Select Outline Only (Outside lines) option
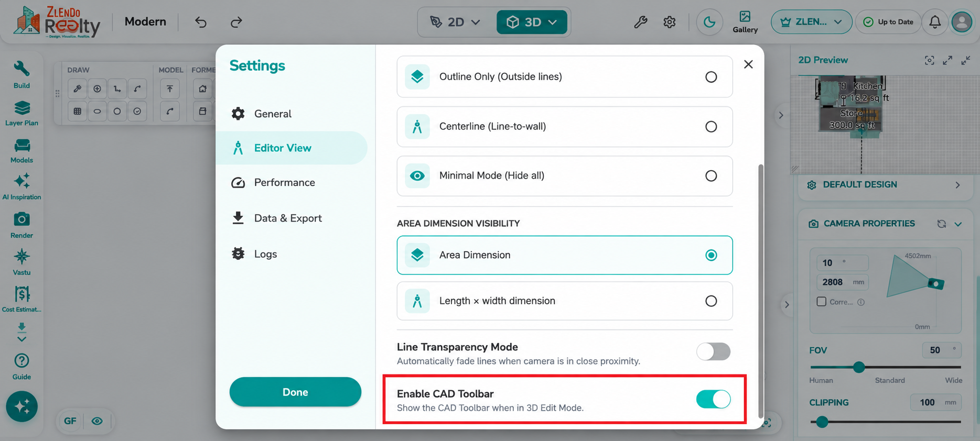 coord(565,76)
